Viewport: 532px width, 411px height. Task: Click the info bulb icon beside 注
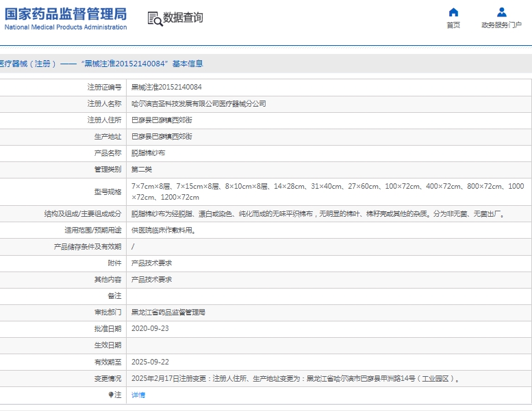click(111, 395)
